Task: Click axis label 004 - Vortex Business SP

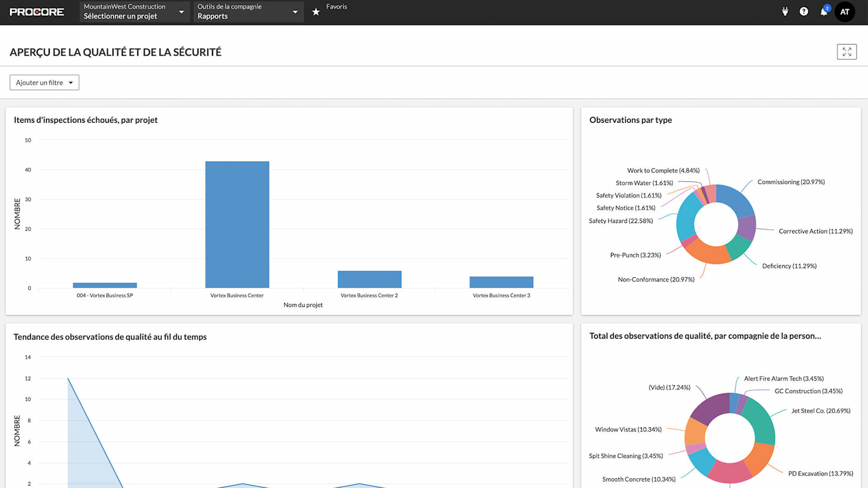Action: (x=105, y=295)
